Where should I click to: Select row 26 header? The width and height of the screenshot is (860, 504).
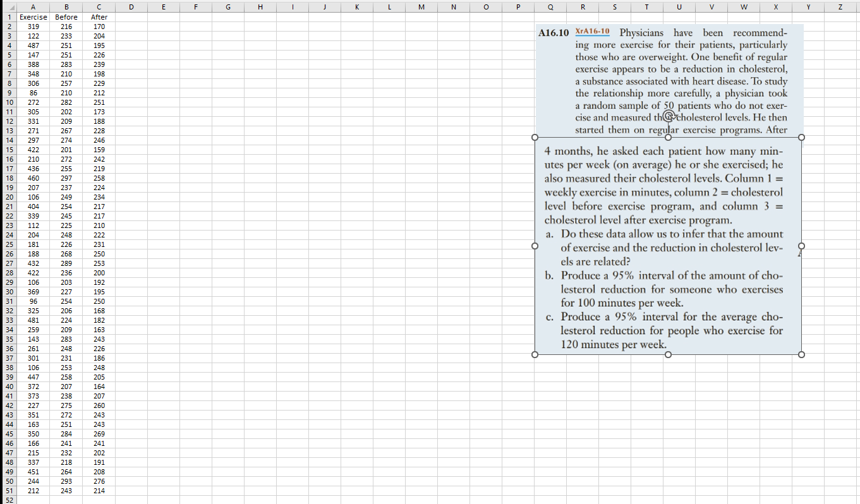[9, 254]
